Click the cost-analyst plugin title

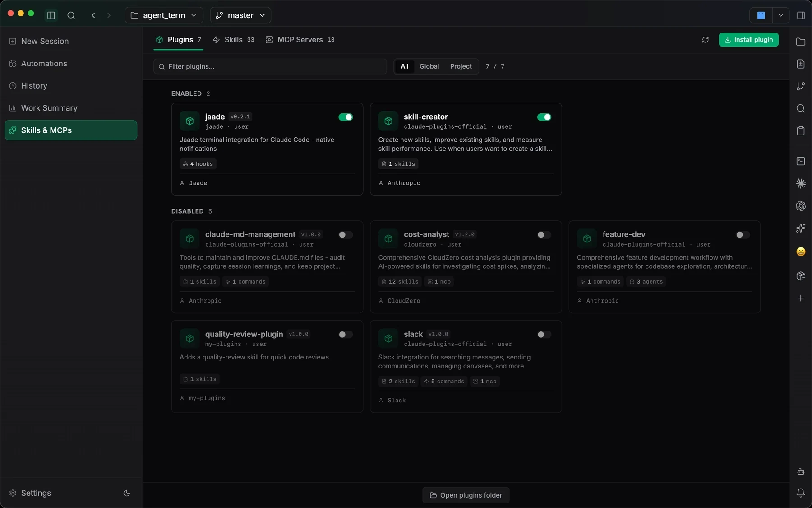coord(426,234)
